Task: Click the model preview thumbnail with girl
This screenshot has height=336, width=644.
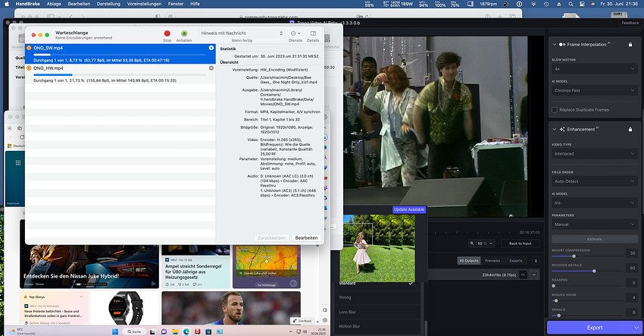Action: [x=377, y=249]
